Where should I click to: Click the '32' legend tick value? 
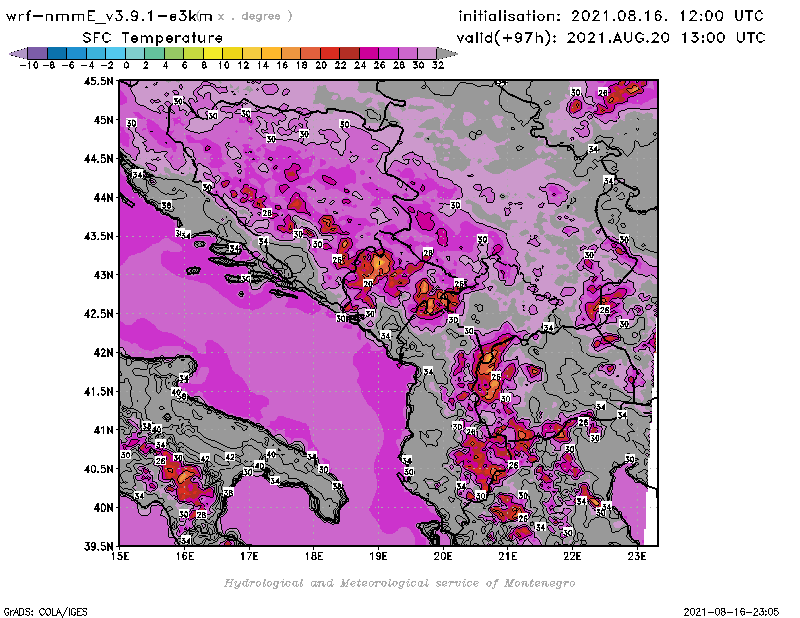pyautogui.click(x=438, y=65)
